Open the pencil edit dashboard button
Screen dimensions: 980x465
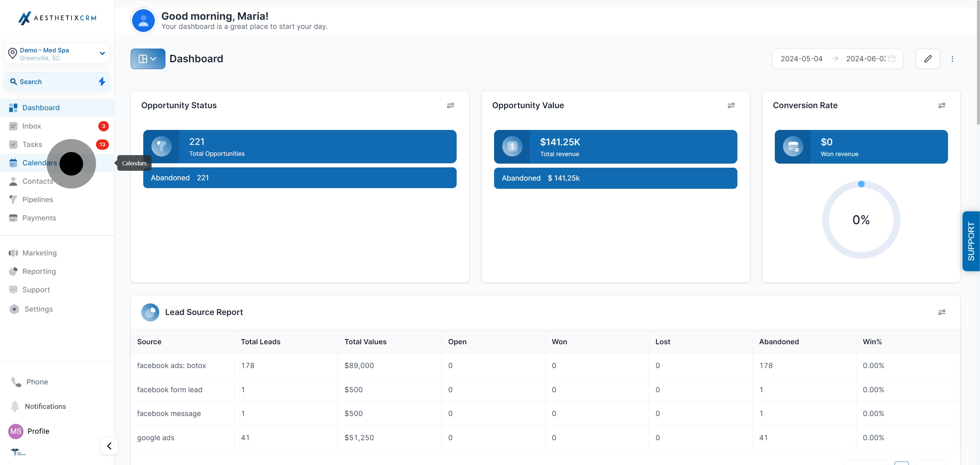pyautogui.click(x=928, y=59)
